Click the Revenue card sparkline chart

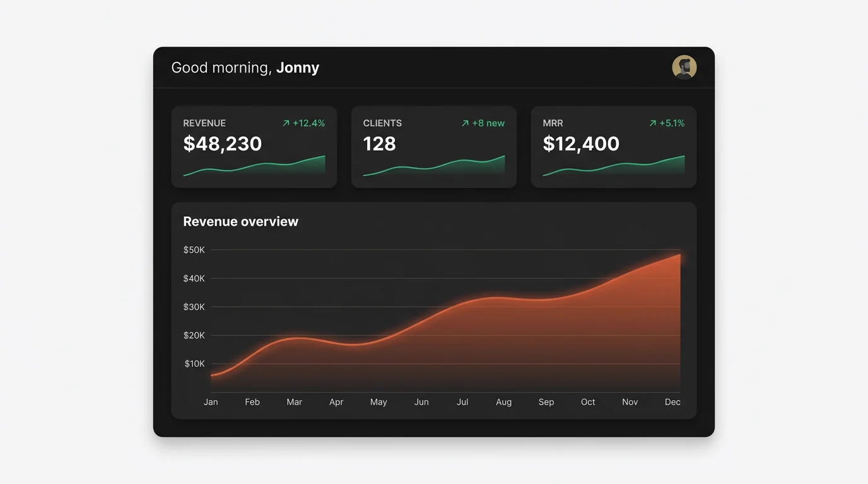click(x=254, y=166)
